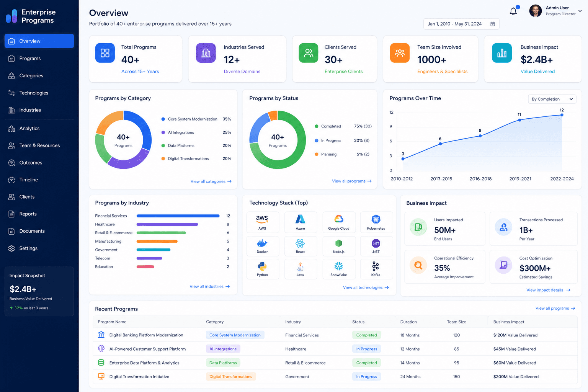
Task: Open View impact details link
Action: point(549,290)
